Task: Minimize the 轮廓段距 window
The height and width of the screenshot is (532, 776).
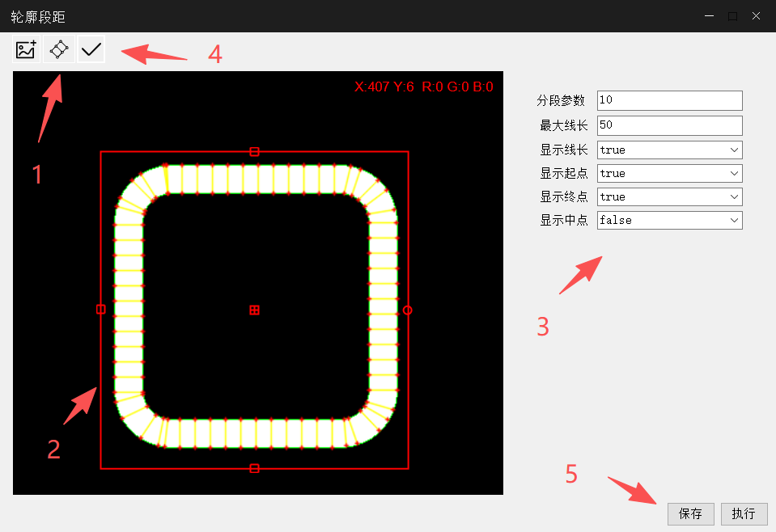Action: [x=709, y=16]
